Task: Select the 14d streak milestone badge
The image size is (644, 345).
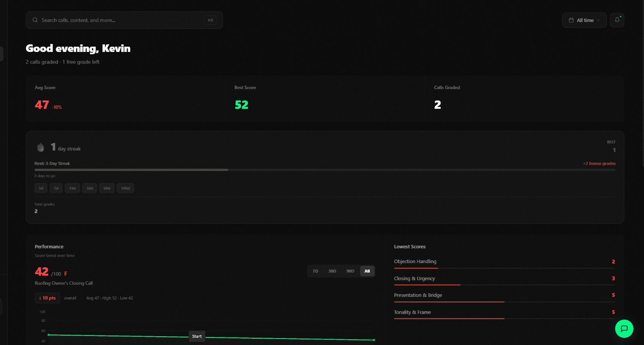Action: click(x=72, y=188)
